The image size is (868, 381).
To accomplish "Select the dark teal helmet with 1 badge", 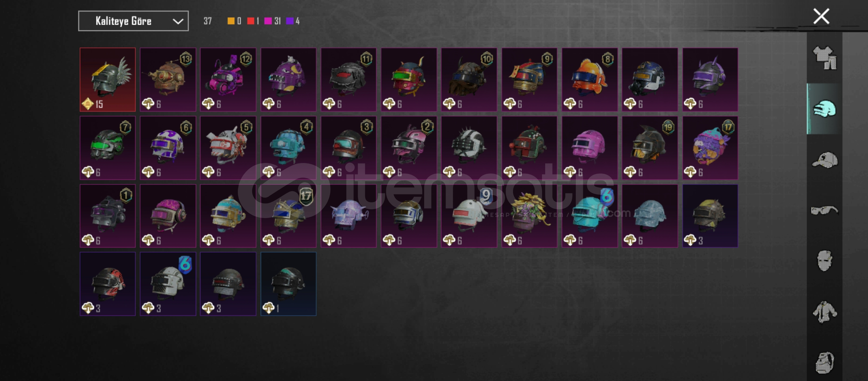I will point(288,284).
